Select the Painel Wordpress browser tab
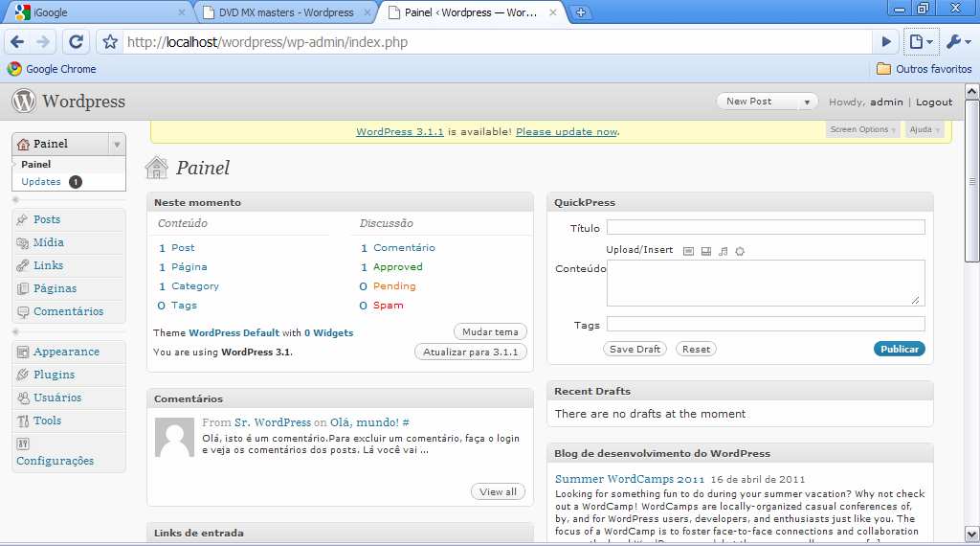This screenshot has width=980, height=546. coord(470,11)
